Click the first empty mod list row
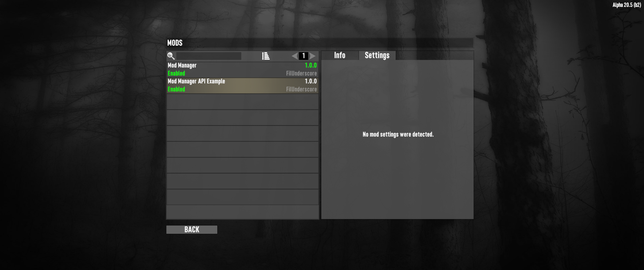The image size is (644, 270). coord(242,101)
